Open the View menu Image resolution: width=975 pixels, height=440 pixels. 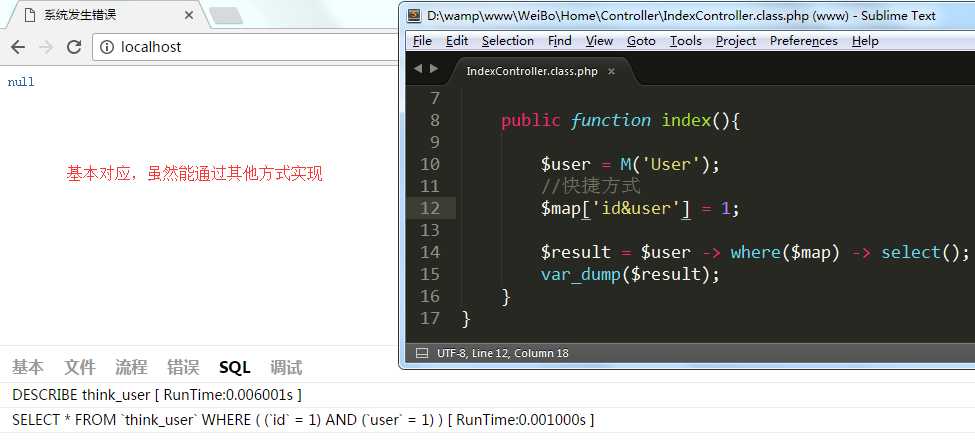point(599,41)
